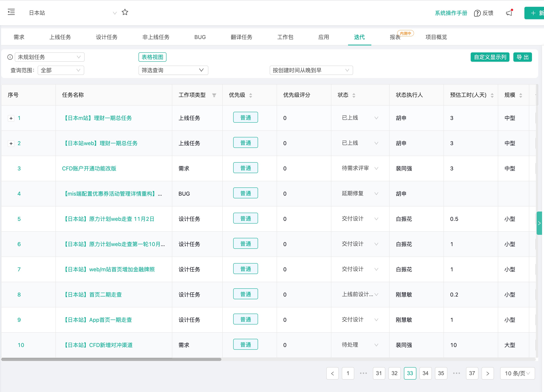This screenshot has height=392, width=544.
Task: Click info icon beside 未规划任务
Action: point(10,57)
